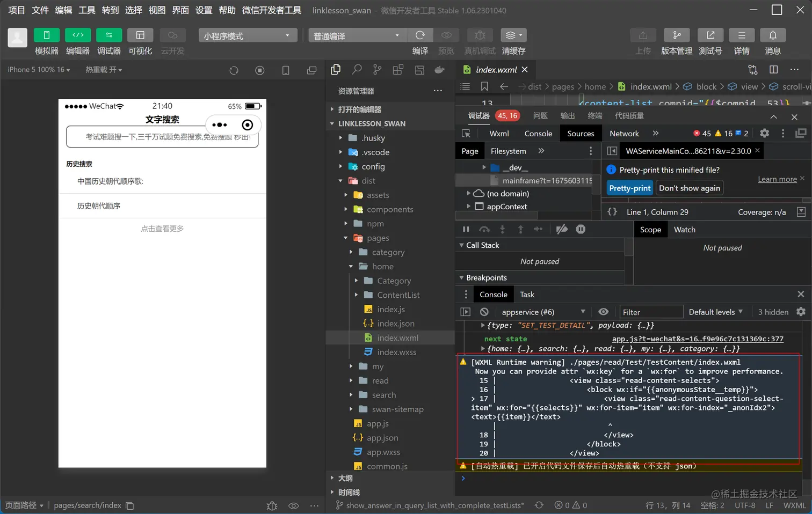Image resolution: width=812 pixels, height=514 pixels.
Task: Click the simulator stop icon
Action: click(x=260, y=70)
